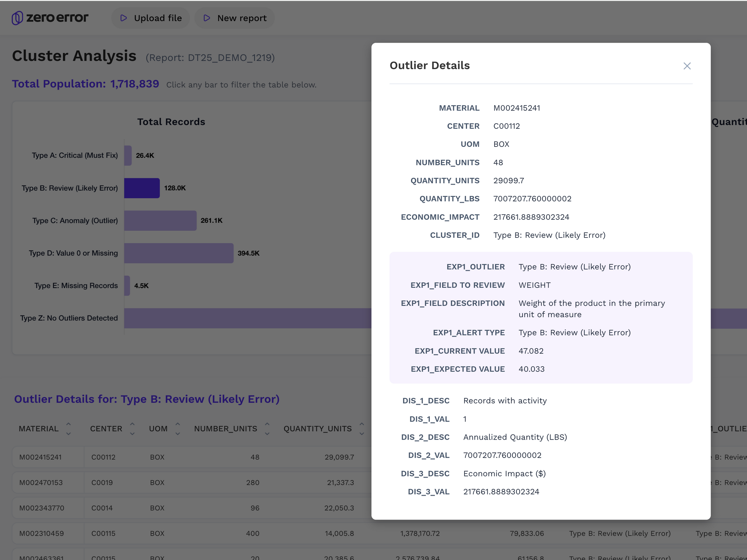Viewport: 747px width, 560px height.
Task: Click the 79,833.06 table cell
Action: (x=527, y=533)
